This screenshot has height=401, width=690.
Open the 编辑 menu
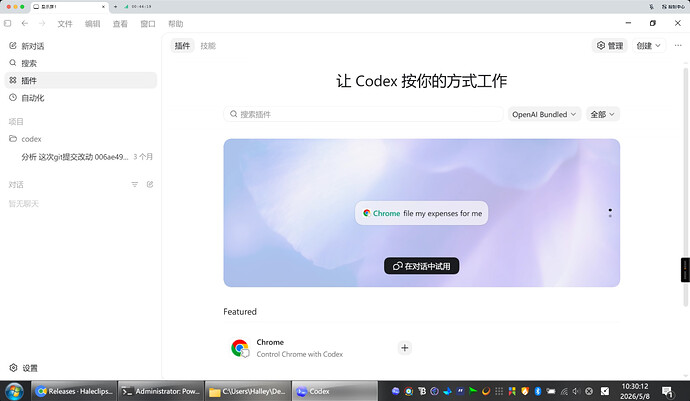point(92,24)
